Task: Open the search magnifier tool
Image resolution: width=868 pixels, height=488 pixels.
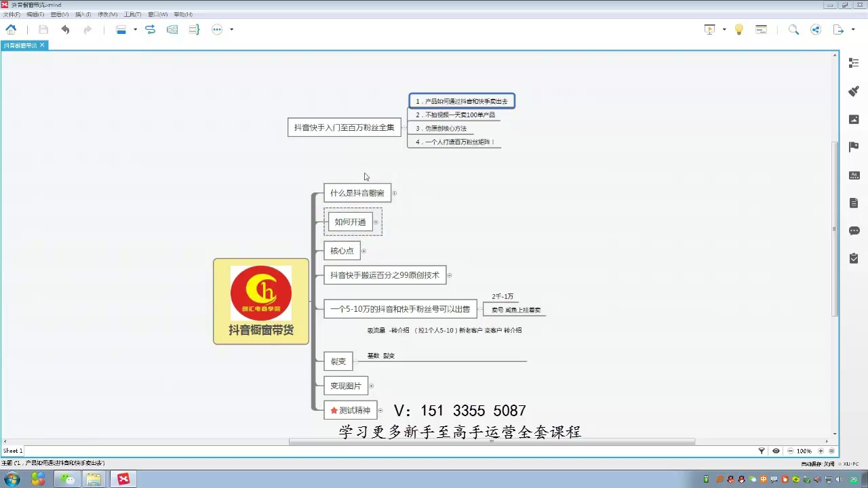Action: (793, 29)
